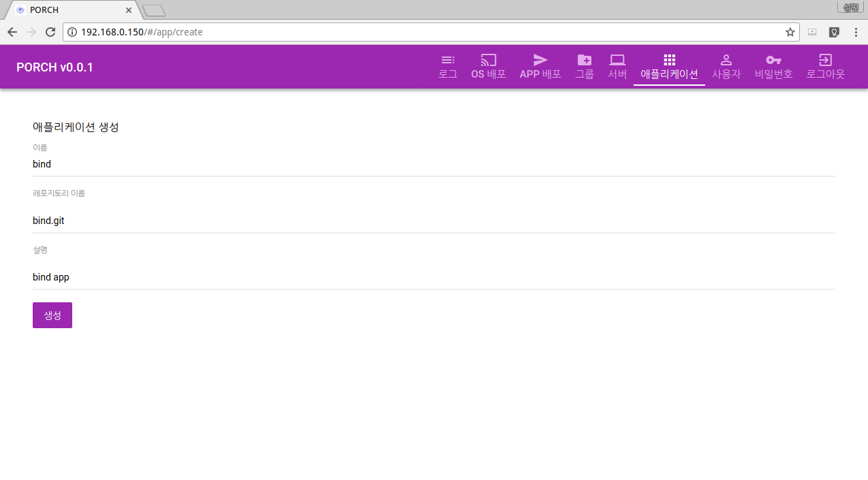Viewport: 868px width, 480px height.
Task: Open the 서버 laptop icon
Action: click(617, 60)
